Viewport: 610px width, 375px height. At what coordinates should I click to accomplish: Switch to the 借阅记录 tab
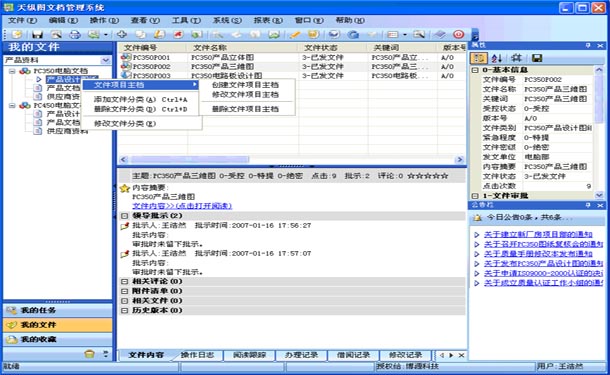pos(353,355)
